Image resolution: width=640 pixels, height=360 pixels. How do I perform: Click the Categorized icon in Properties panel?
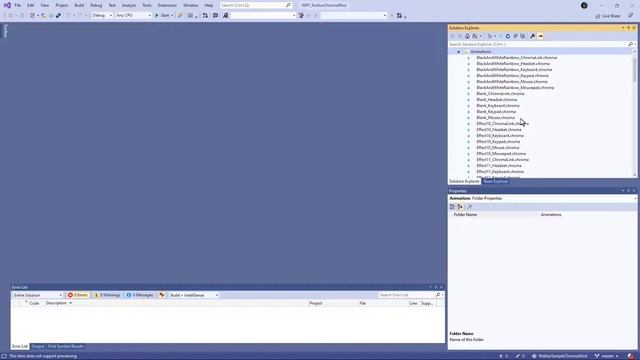[452, 207]
